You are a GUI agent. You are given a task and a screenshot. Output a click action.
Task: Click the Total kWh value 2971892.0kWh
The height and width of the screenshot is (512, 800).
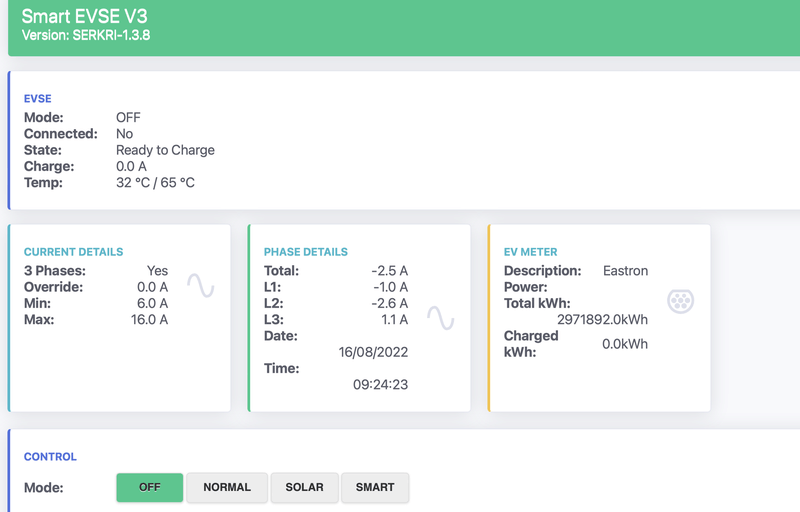(602, 320)
